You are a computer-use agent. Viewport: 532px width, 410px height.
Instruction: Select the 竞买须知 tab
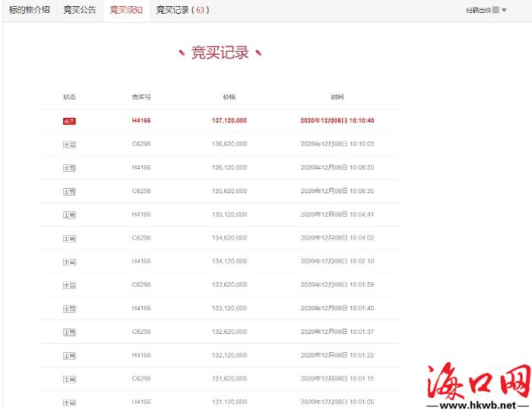point(125,11)
